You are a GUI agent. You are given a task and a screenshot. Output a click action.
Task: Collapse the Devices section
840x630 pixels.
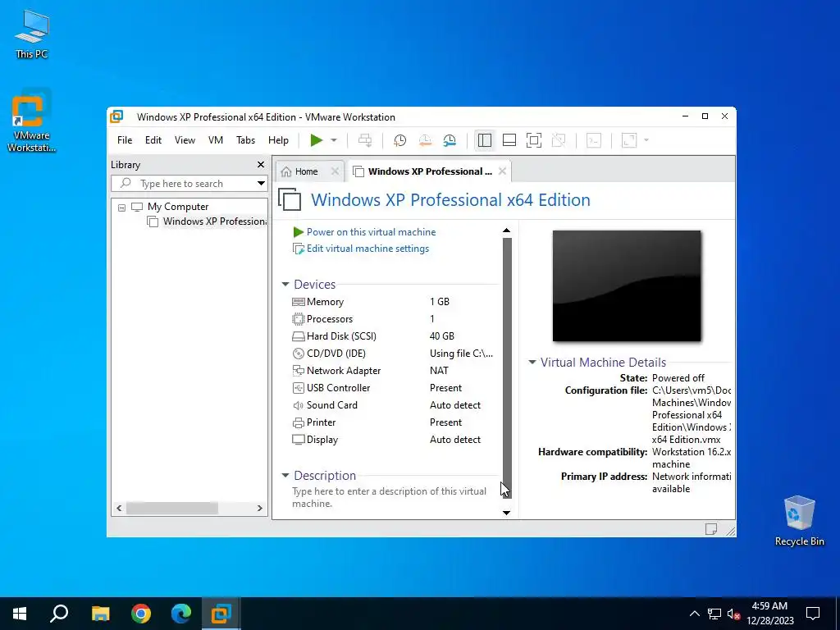point(285,285)
